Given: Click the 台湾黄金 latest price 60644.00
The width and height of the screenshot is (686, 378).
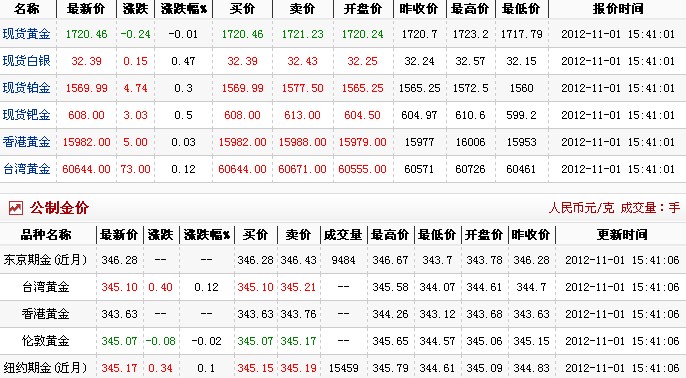Looking at the screenshot, I should (86, 169).
